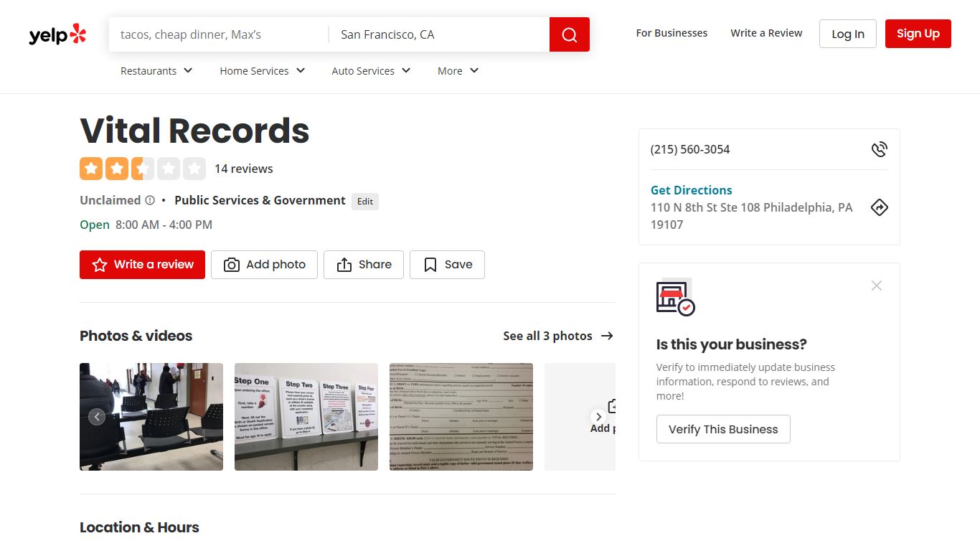This screenshot has height=551, width=980.
Task: Click the red search magnifier button
Action: coord(570,34)
